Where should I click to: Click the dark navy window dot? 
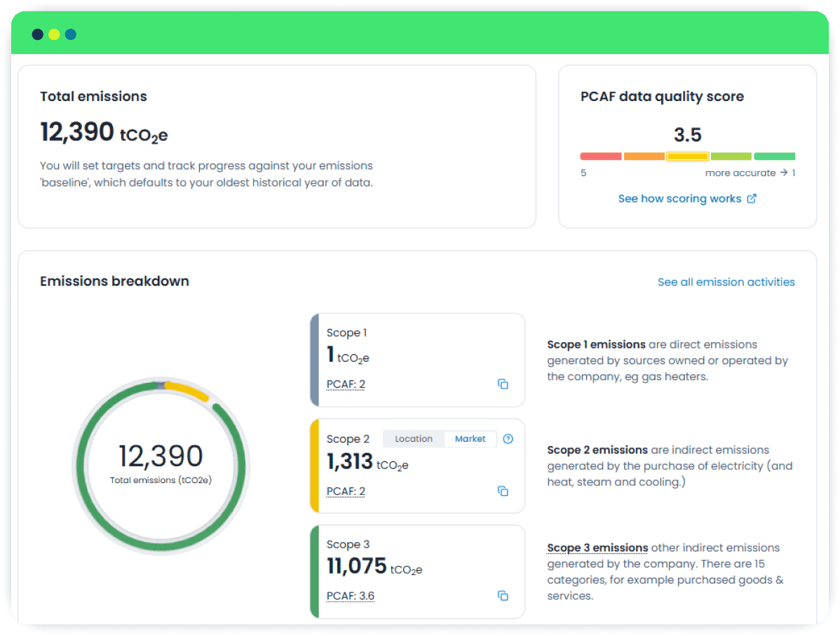(x=37, y=34)
